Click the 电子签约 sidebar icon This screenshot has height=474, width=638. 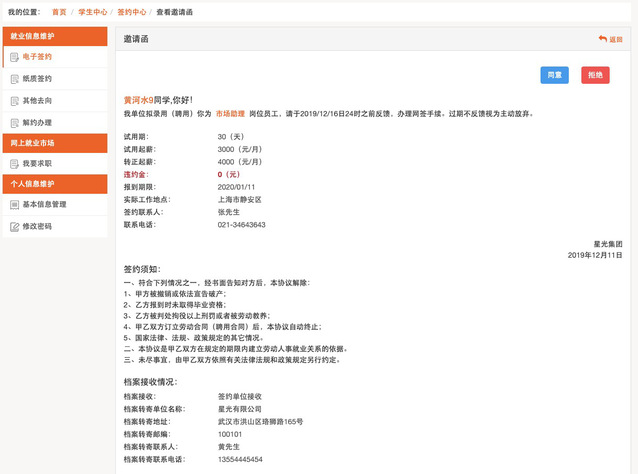click(14, 57)
